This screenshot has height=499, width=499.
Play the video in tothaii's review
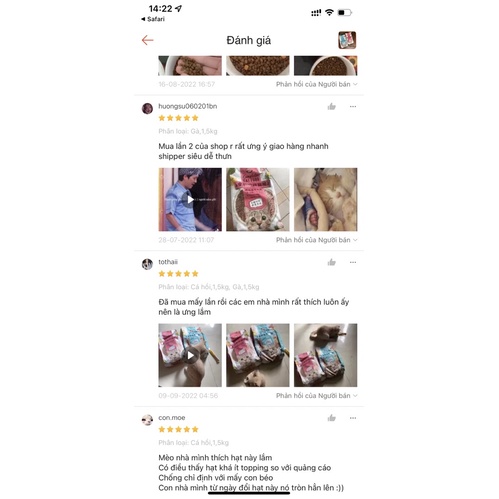pos(190,355)
